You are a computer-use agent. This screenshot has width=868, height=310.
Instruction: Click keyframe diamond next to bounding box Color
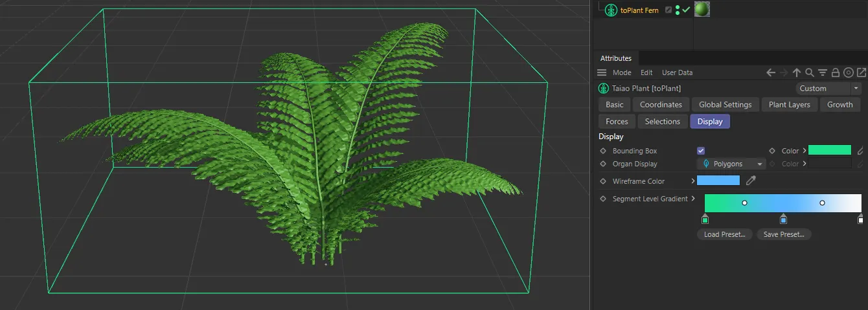(772, 151)
